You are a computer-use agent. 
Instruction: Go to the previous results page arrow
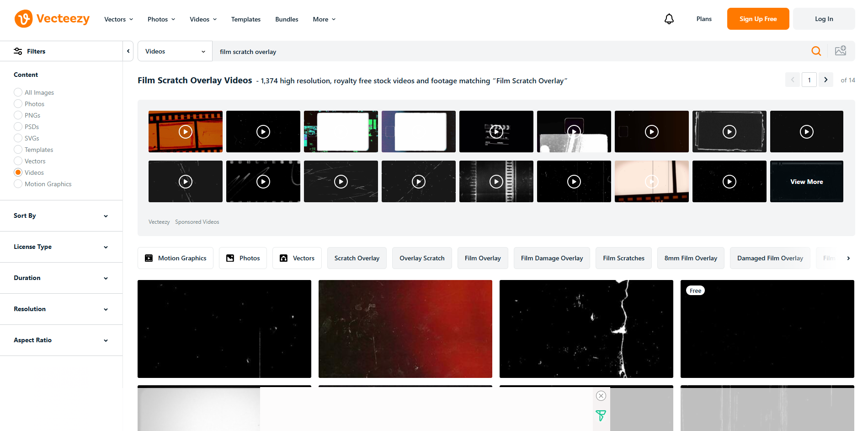click(x=793, y=80)
